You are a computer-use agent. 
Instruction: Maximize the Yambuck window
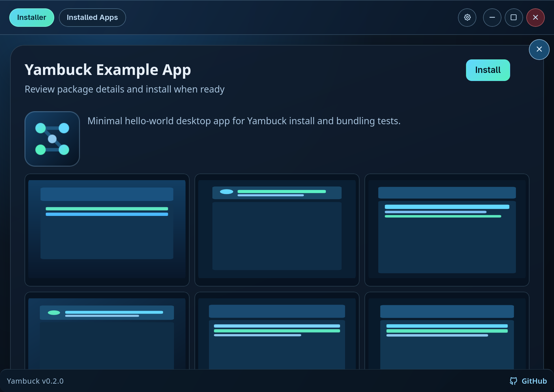pyautogui.click(x=514, y=18)
